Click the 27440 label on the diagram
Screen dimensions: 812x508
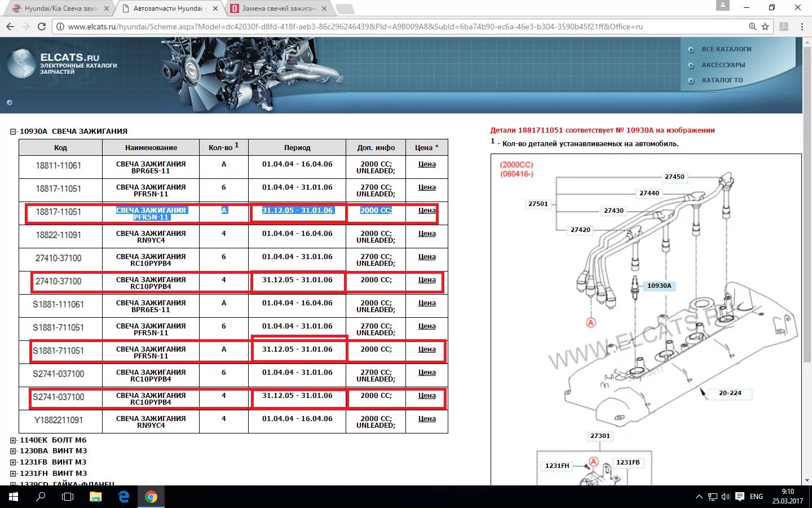649,193
